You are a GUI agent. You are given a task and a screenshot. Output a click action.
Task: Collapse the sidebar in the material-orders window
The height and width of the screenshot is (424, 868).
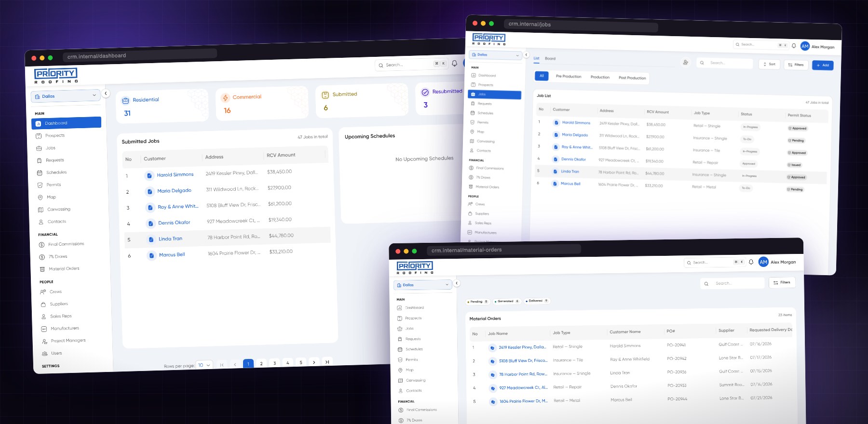(457, 283)
